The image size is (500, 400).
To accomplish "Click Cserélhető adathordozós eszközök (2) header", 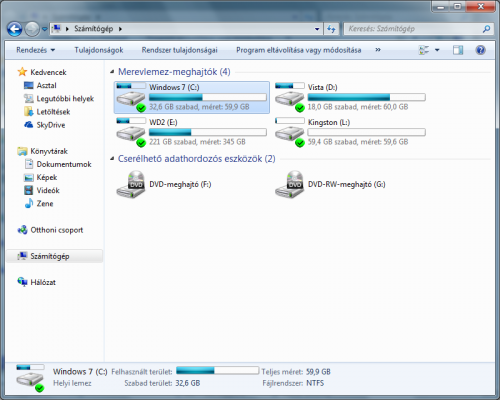I will click(197, 159).
